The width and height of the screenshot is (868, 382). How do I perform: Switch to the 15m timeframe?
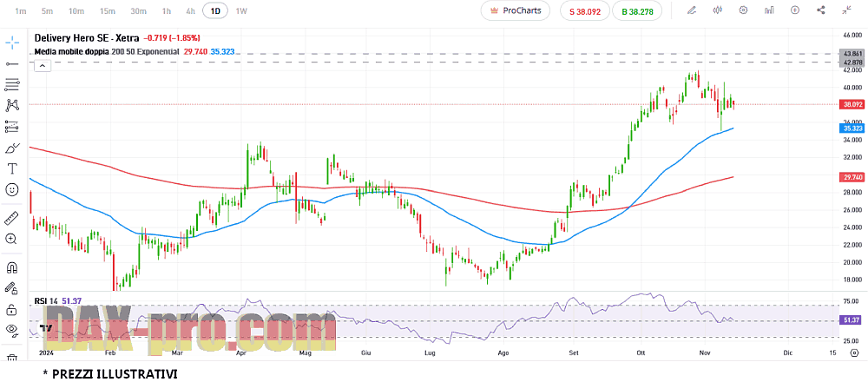[108, 11]
